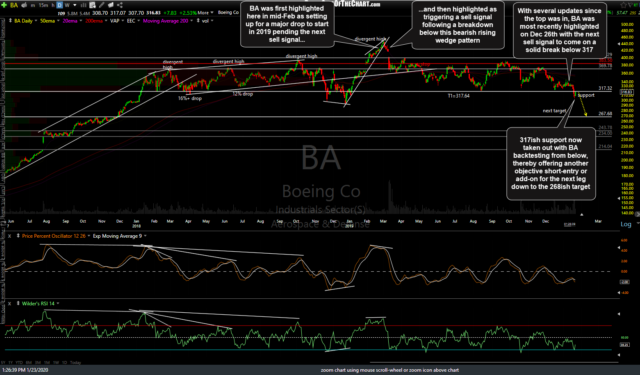
Task: Select the Weekly (W) interval button
Action: pyautogui.click(x=67, y=5)
